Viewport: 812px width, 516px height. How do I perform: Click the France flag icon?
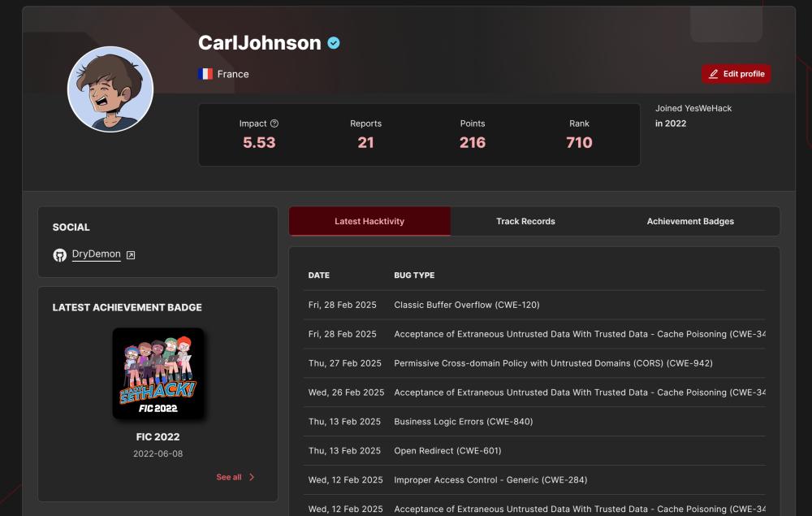tap(205, 74)
